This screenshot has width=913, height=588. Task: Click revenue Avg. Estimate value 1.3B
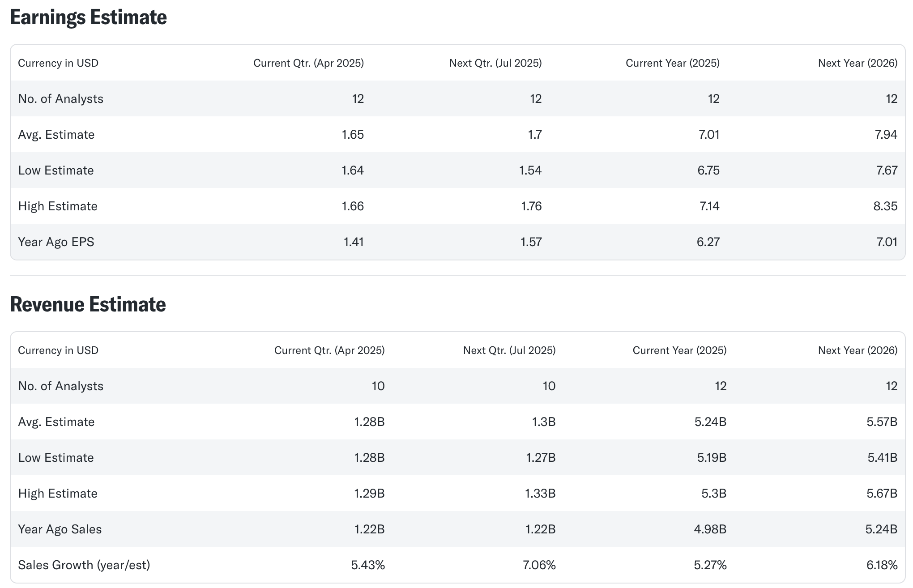coord(543,422)
